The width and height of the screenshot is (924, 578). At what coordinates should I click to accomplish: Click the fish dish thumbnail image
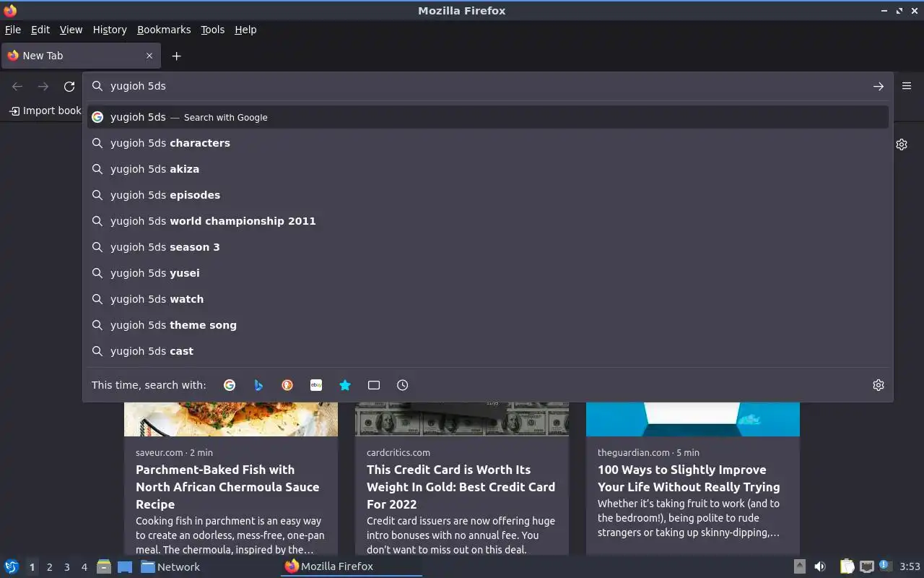tap(231, 419)
